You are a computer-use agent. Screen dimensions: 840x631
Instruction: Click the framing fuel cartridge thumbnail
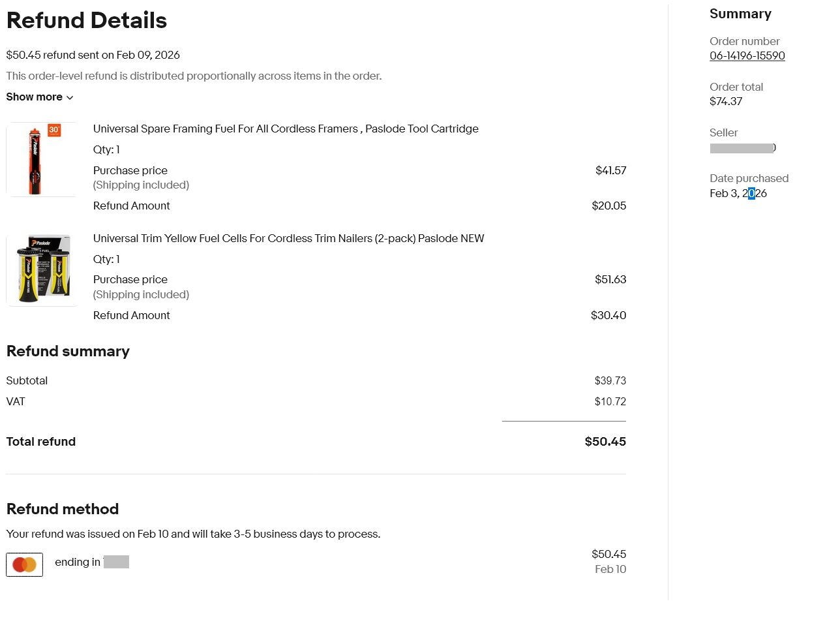pyautogui.click(x=41, y=160)
